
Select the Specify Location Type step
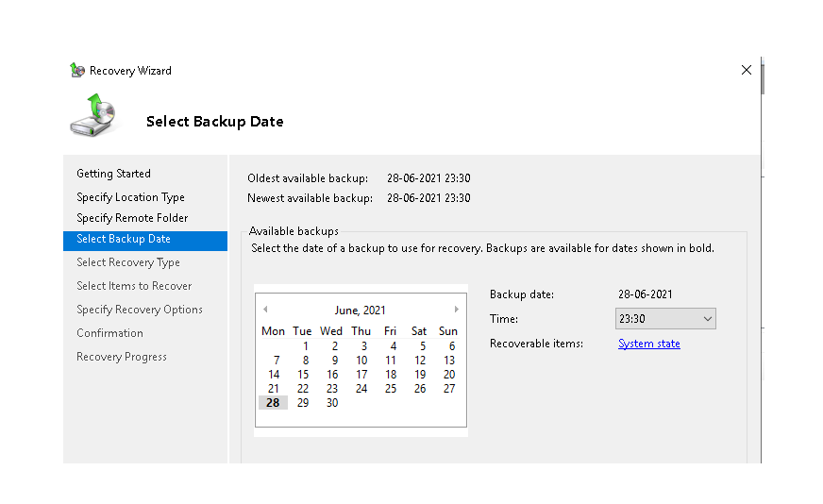[130, 197]
